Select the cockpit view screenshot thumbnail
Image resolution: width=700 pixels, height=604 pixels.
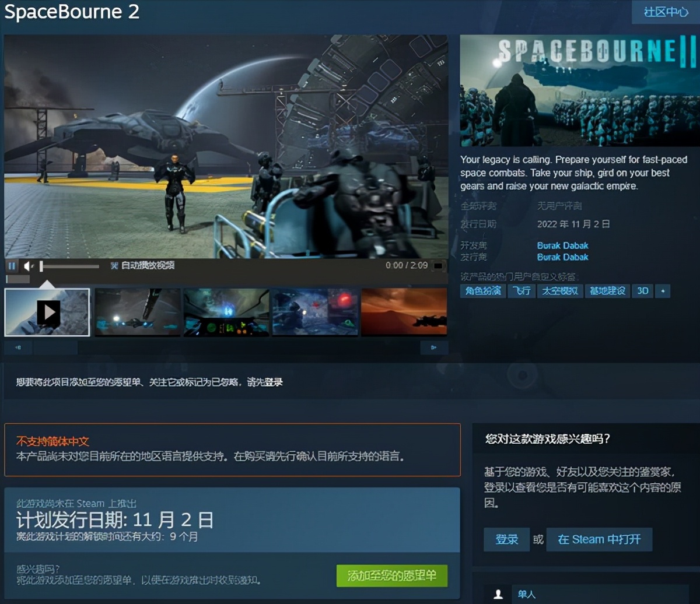pyautogui.click(x=226, y=312)
